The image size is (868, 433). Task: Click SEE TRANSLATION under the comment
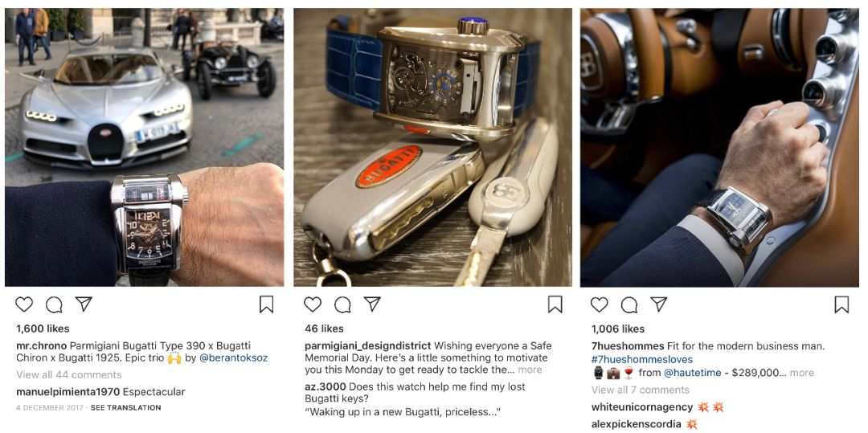pos(125,407)
